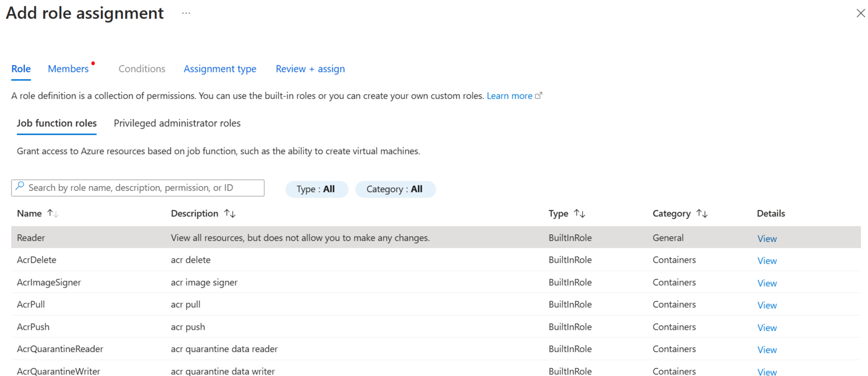The width and height of the screenshot is (868, 376).
Task: Open the Learn more link
Action: 509,96
